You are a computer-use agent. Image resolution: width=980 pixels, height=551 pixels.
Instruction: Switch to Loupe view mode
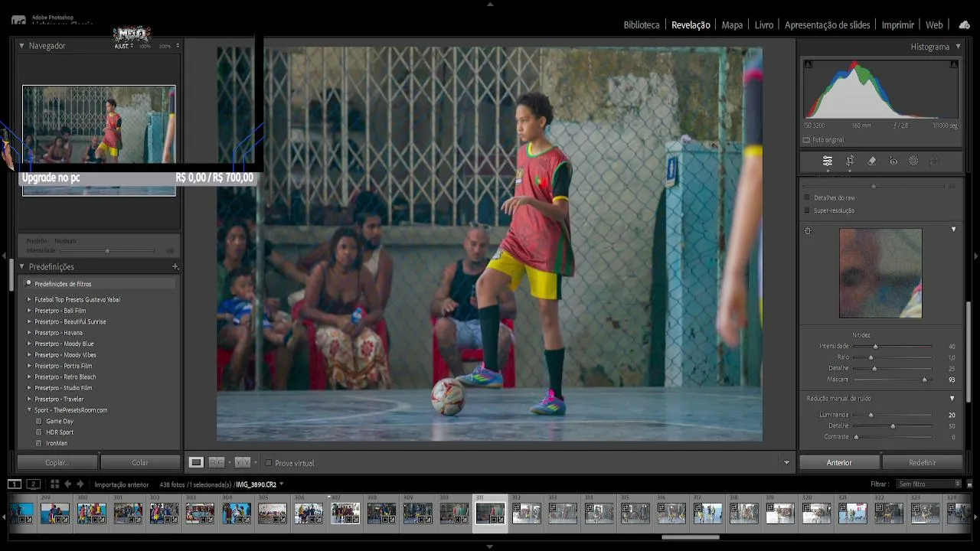click(x=196, y=462)
